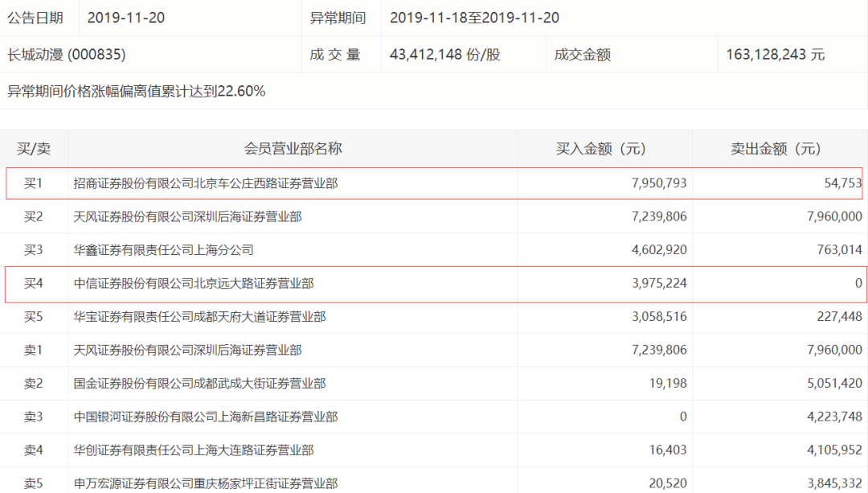Select "招商证券股份有限公司北京车公庄西路证券营业部"
The width and height of the screenshot is (868, 493).
click(x=206, y=183)
